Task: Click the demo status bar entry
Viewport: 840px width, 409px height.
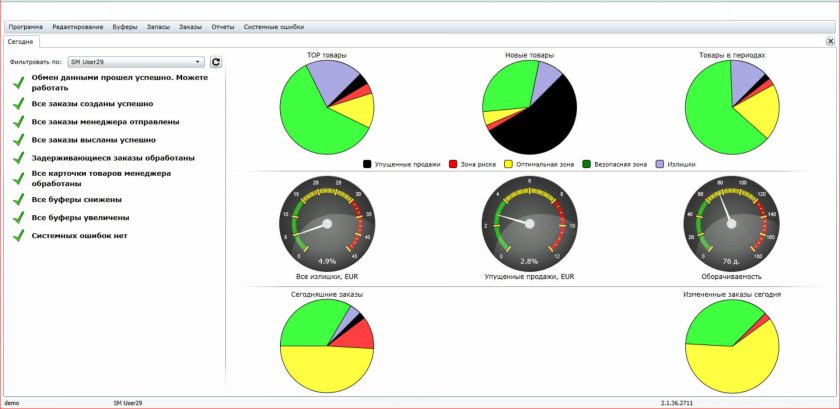Action: [x=12, y=402]
